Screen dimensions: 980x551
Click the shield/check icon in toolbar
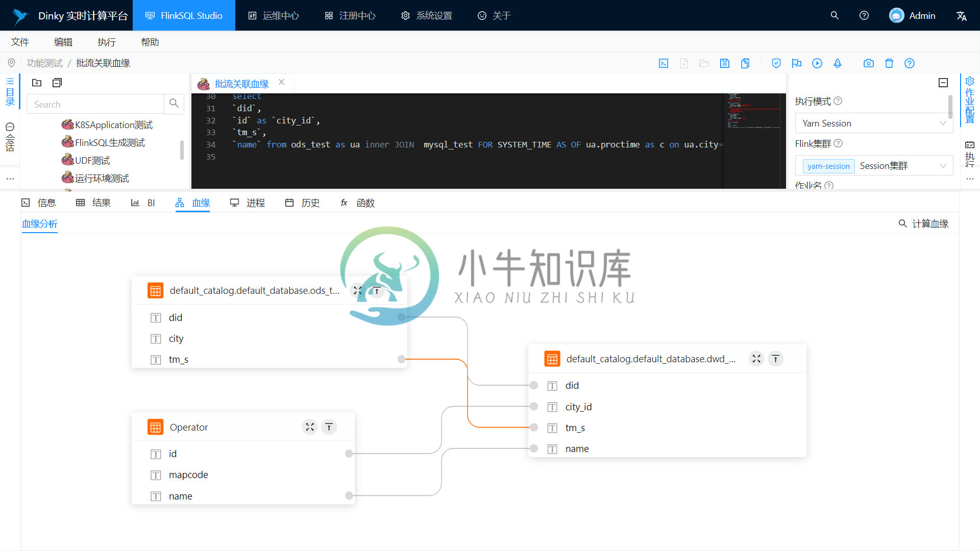[775, 63]
